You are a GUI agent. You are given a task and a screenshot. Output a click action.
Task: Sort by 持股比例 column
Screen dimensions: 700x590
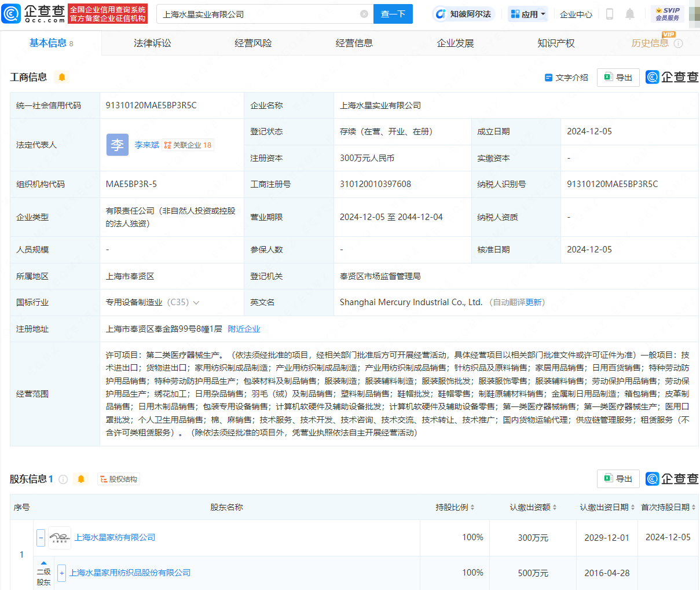tap(455, 507)
